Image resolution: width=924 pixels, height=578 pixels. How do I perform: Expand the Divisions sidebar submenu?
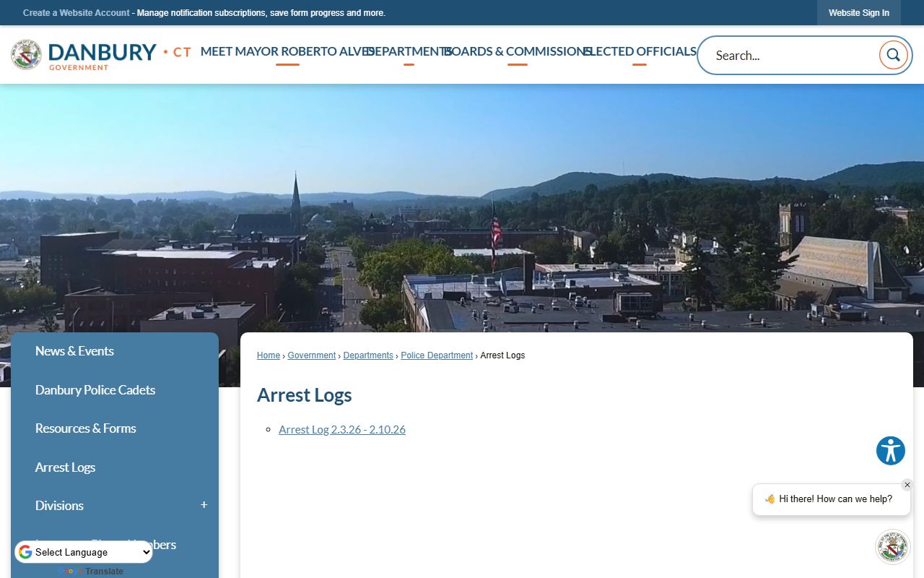204,505
